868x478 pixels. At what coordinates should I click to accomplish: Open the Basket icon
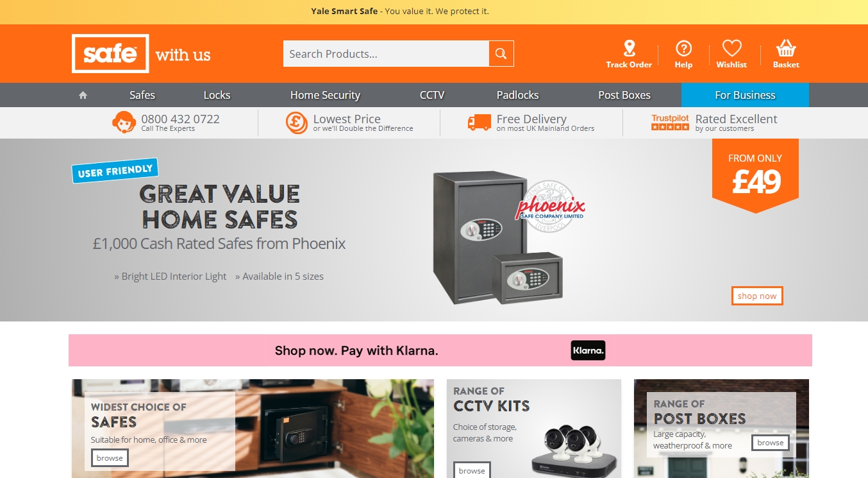(x=786, y=49)
